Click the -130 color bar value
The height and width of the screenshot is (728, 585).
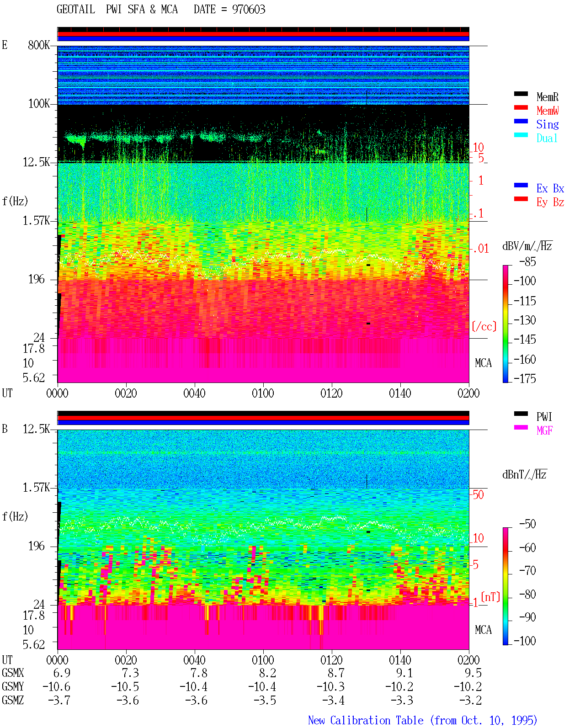(525, 320)
